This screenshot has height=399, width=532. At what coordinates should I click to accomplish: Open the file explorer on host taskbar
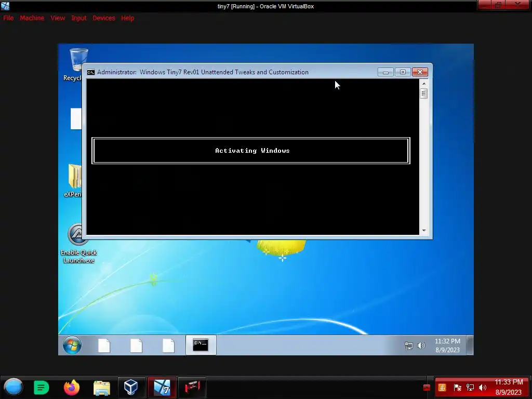[x=102, y=388]
